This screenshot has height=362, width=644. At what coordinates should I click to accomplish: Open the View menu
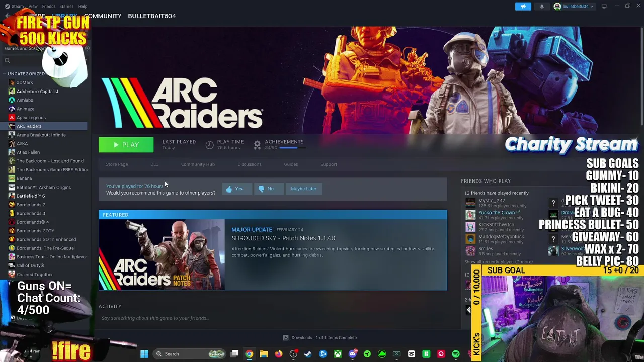point(33,6)
